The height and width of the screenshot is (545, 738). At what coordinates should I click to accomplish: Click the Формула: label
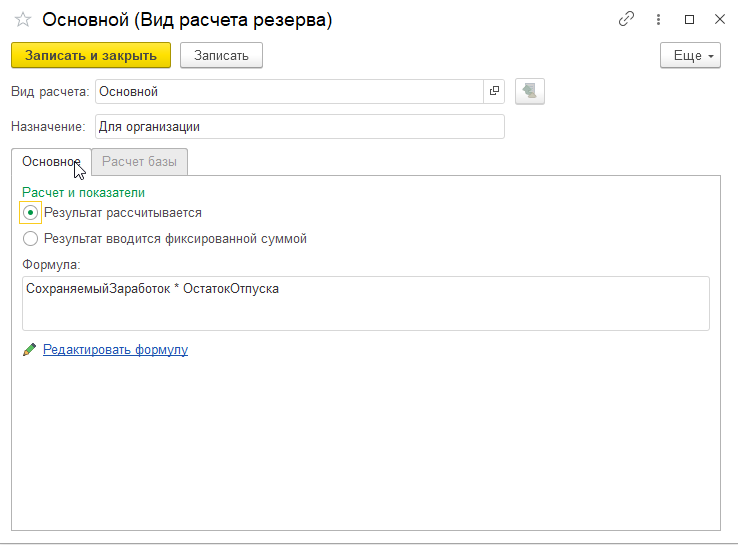tap(51, 264)
